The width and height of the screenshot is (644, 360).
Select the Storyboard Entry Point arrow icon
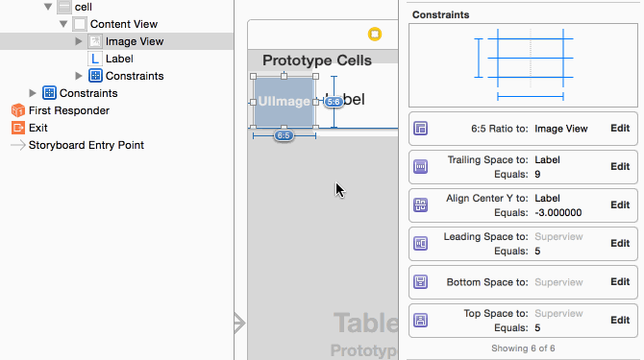(17, 145)
